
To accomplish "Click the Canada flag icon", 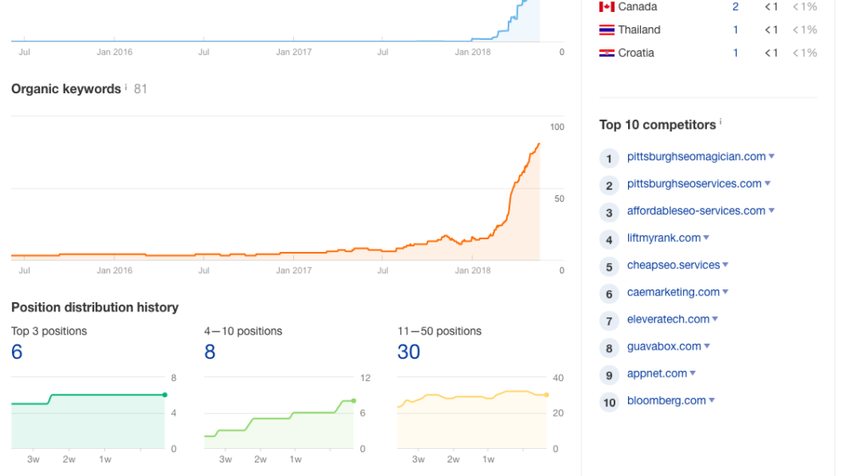I will pyautogui.click(x=607, y=7).
